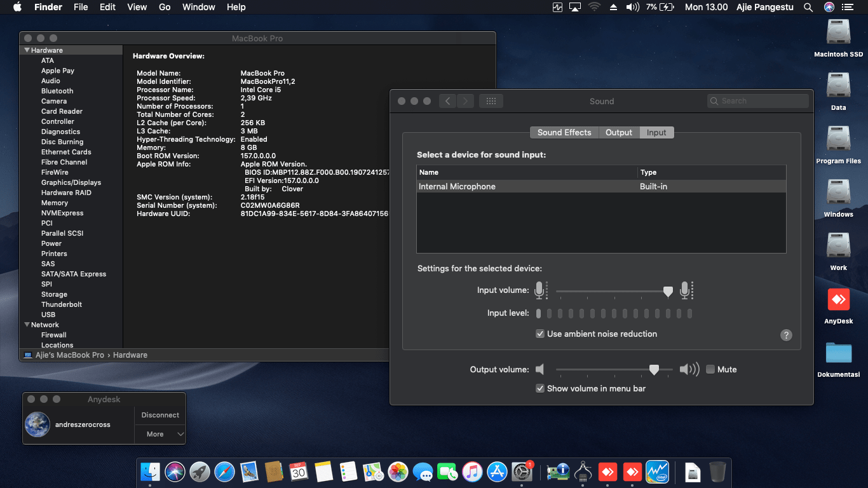868x488 pixels.
Task: Click Disconnect in Anydesk window
Action: pos(160,415)
